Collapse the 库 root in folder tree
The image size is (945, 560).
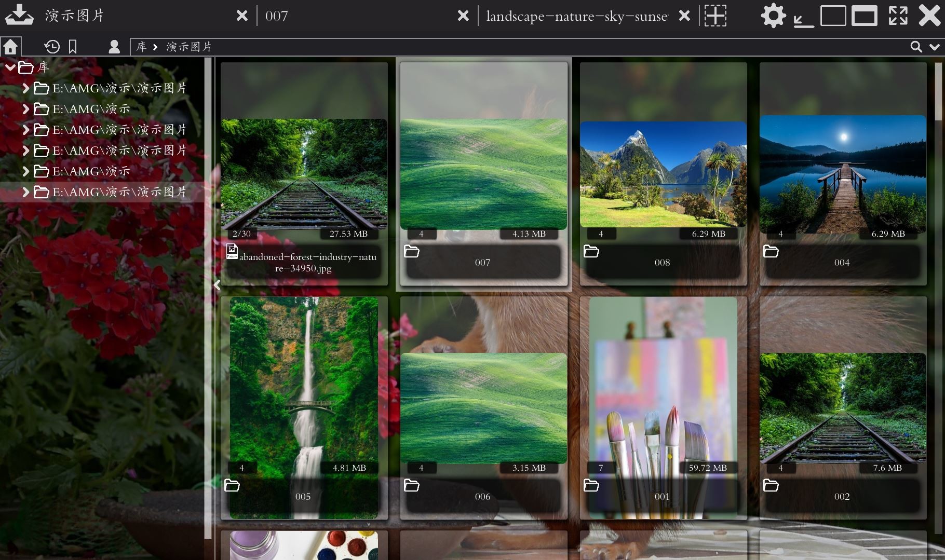click(9, 67)
